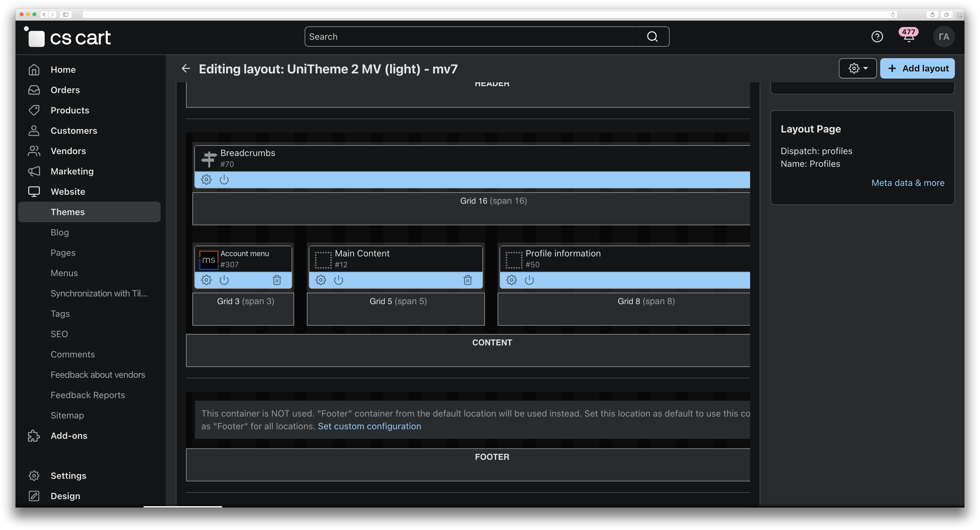The width and height of the screenshot is (980, 530).
Task: Click the help question mark icon
Action: (x=877, y=37)
